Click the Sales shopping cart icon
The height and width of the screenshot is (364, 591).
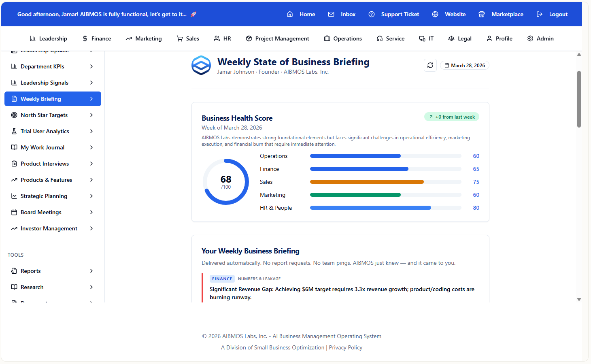tap(180, 38)
